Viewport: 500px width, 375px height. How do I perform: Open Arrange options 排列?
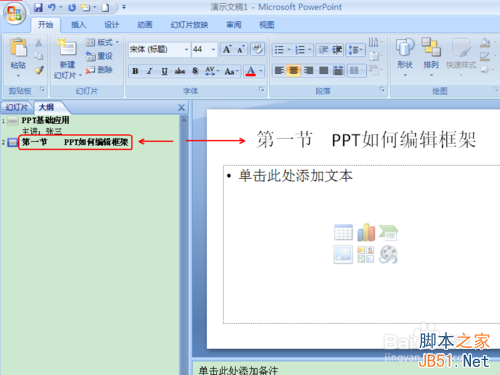(431, 57)
